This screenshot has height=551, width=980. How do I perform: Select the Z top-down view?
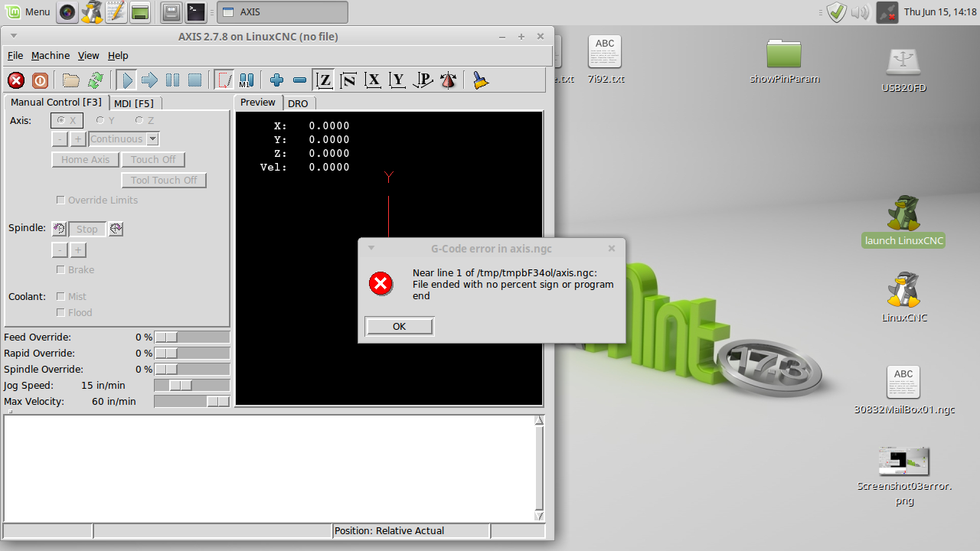[x=324, y=80]
